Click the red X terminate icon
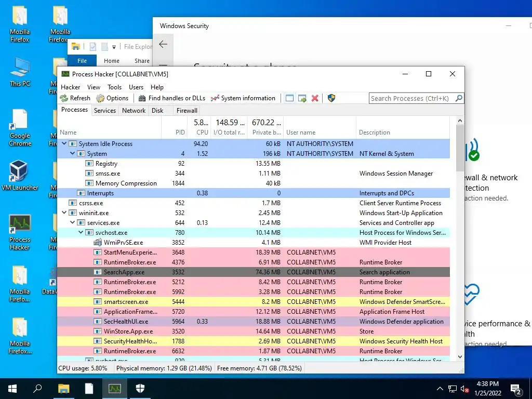 coord(315,98)
